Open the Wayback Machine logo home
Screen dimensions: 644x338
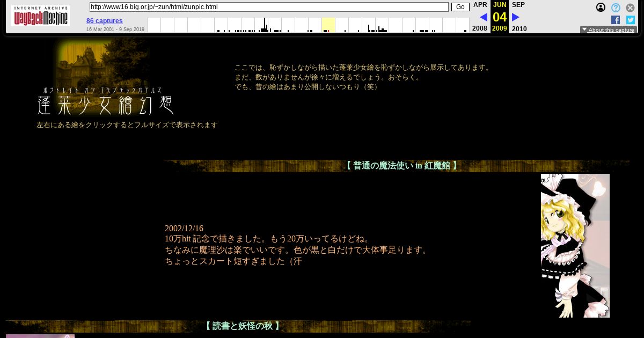pyautogui.click(x=41, y=16)
